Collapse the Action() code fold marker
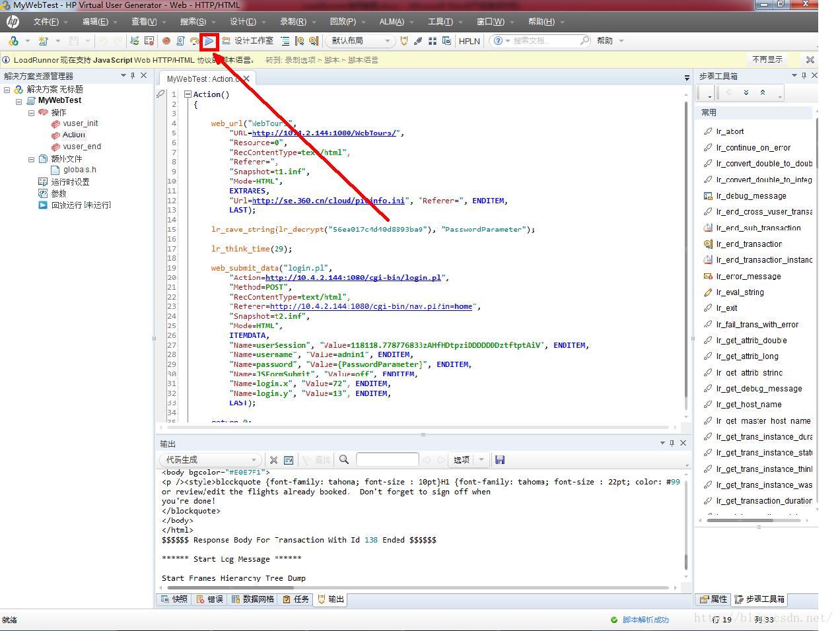This screenshot has width=840, height=631. pyautogui.click(x=188, y=94)
